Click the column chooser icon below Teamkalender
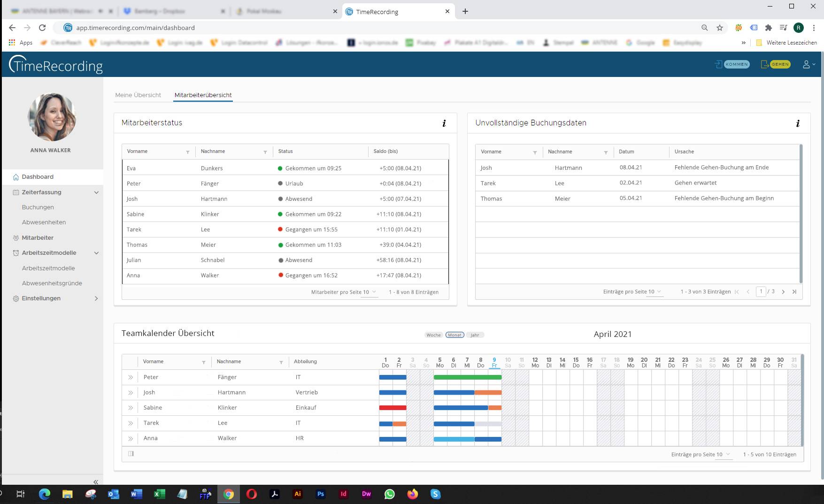Image resolution: width=824 pixels, height=504 pixels. pos(131,454)
